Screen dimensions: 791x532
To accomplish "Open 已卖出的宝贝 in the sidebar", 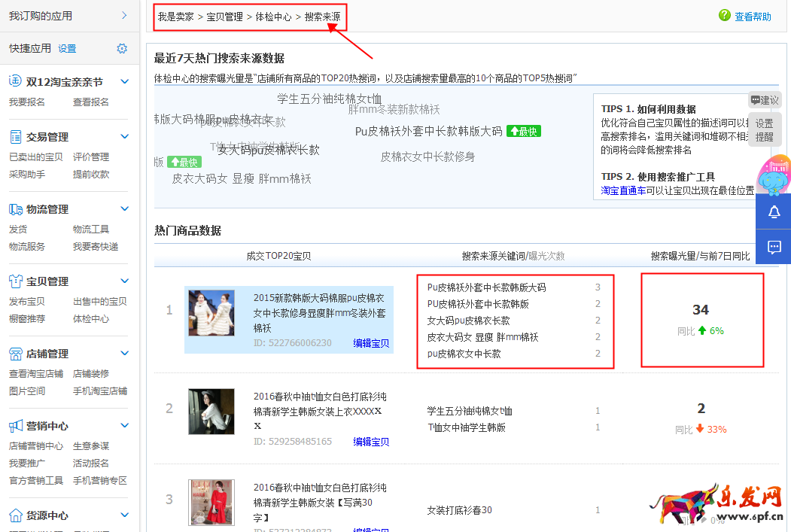I will (35, 157).
